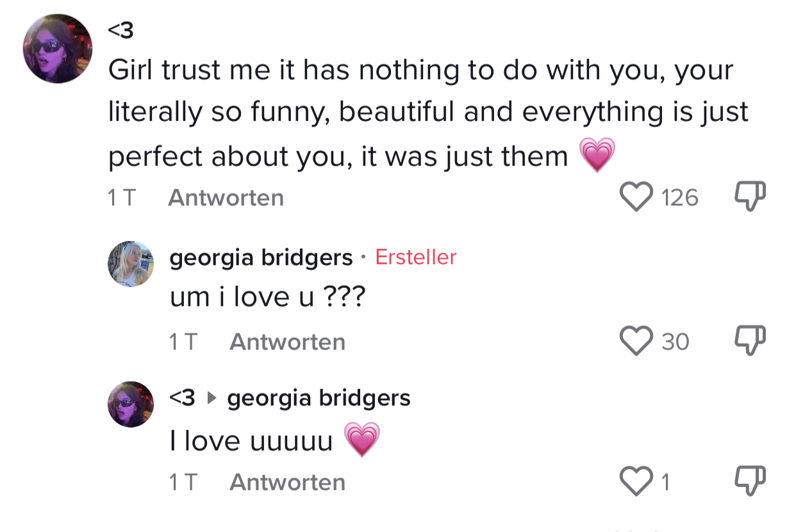The height and width of the screenshot is (532, 796).
Task: Like the top comment with the heart icon
Action: coord(635,197)
